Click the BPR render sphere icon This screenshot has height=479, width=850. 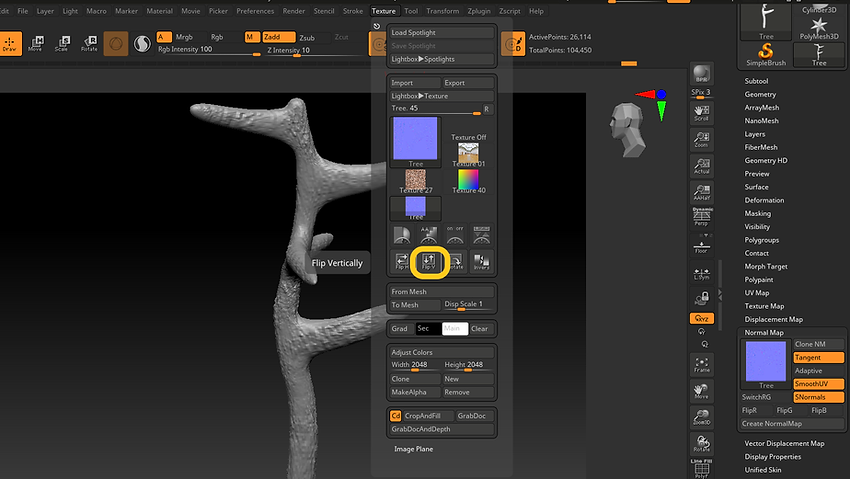click(701, 74)
